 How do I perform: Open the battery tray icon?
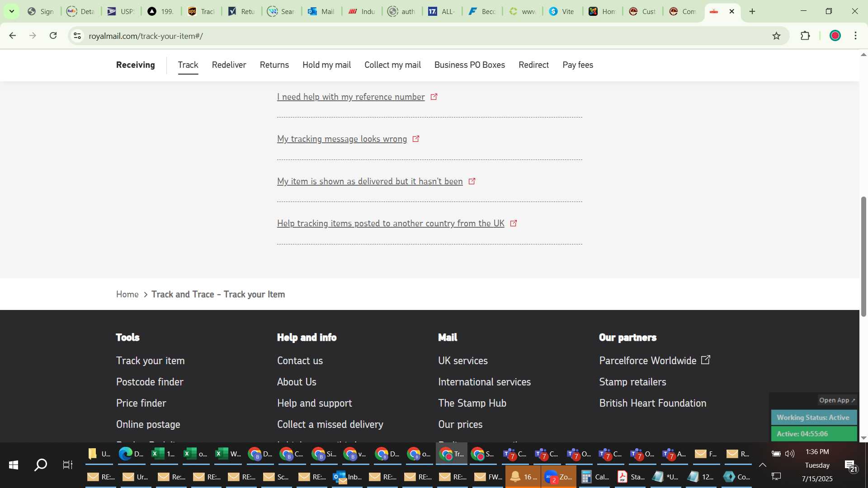(x=776, y=454)
